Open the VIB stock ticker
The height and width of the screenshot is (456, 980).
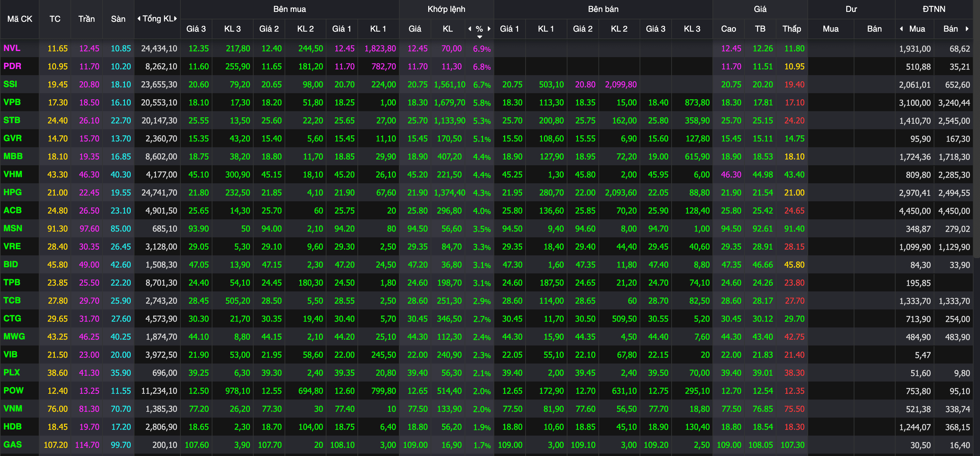10,355
